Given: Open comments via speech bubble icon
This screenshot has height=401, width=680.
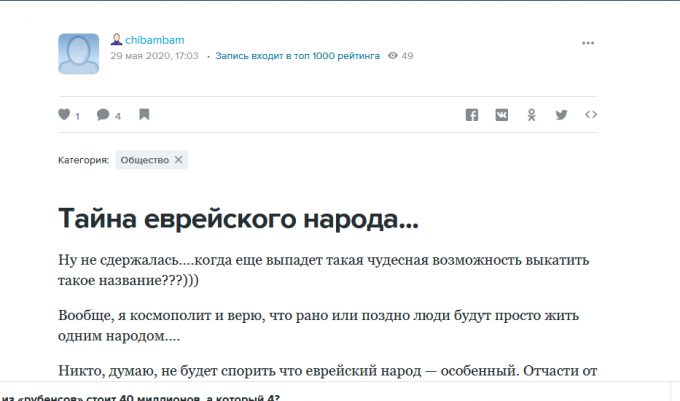Looking at the screenshot, I should click(103, 115).
